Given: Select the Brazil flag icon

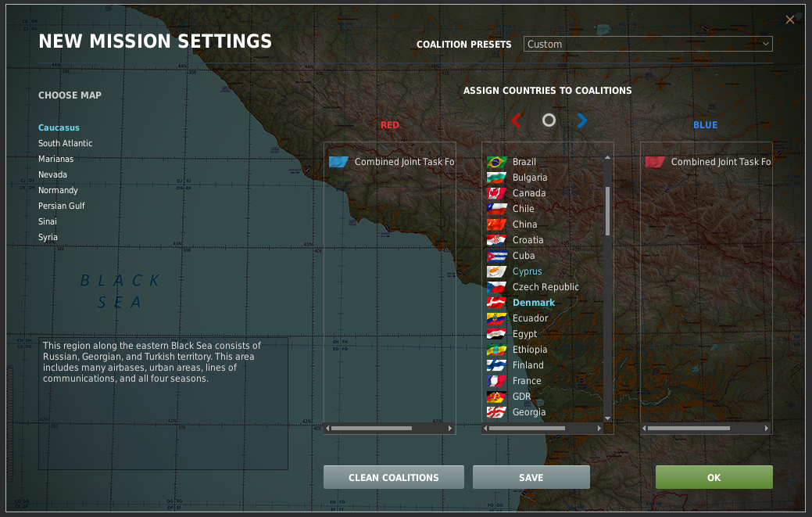Looking at the screenshot, I should (496, 162).
